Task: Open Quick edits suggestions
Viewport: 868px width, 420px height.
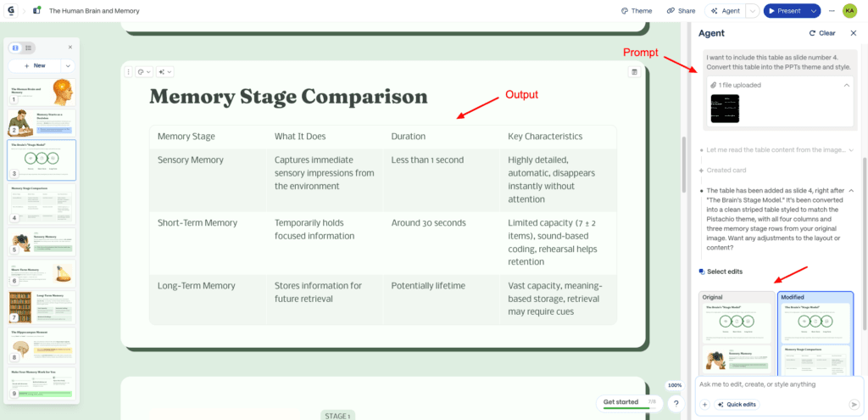Action: tap(737, 405)
